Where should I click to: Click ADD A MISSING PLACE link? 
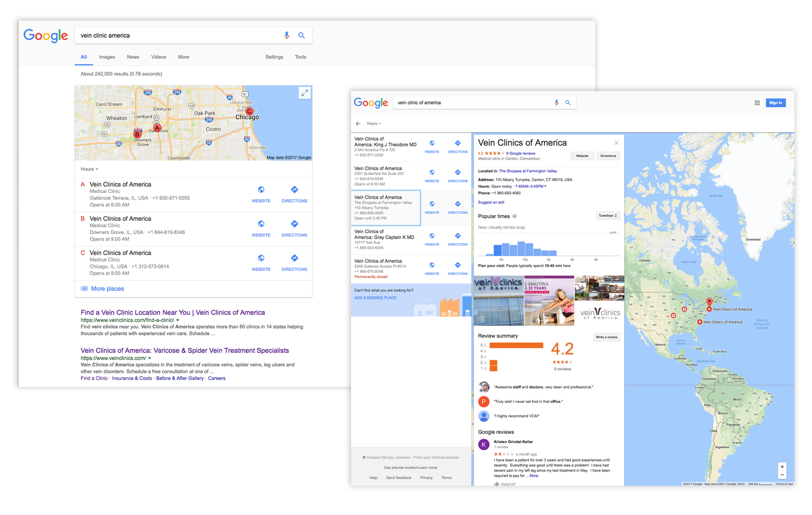pos(375,298)
